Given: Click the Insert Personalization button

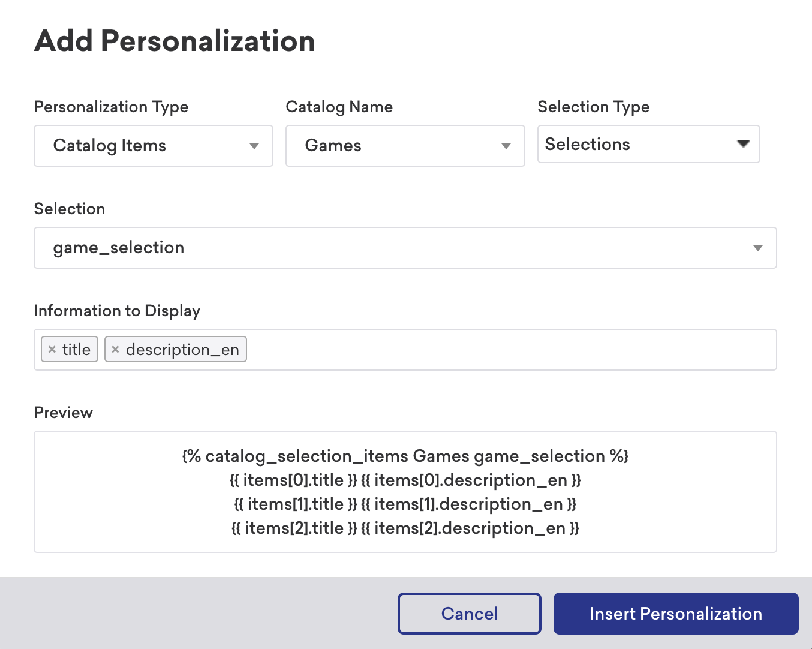Looking at the screenshot, I should point(676,614).
